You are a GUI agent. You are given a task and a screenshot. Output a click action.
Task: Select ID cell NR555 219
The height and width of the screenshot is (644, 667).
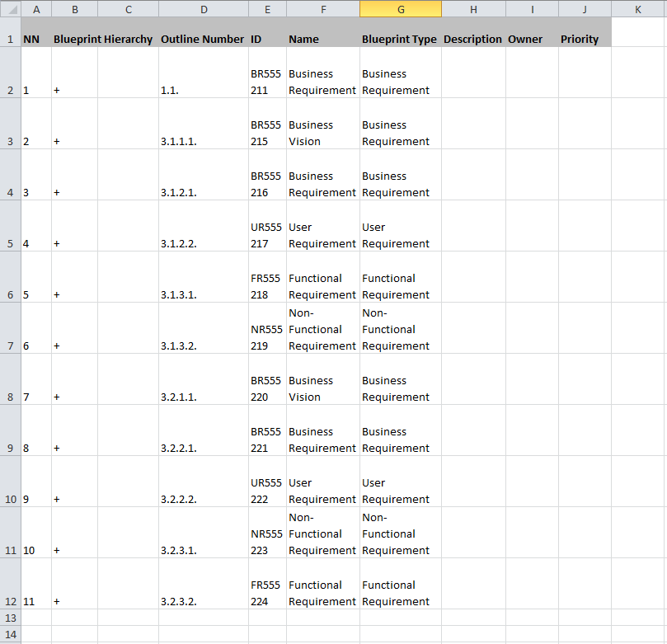point(268,328)
